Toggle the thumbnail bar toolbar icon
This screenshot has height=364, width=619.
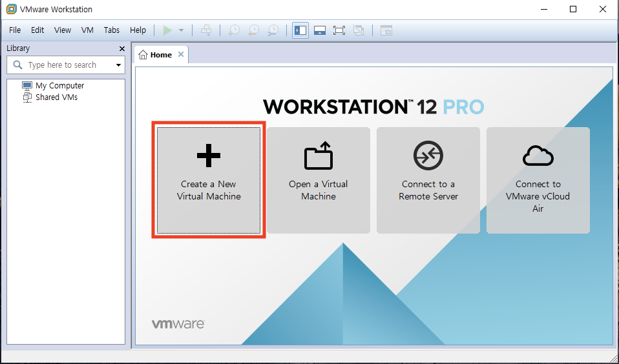click(320, 30)
